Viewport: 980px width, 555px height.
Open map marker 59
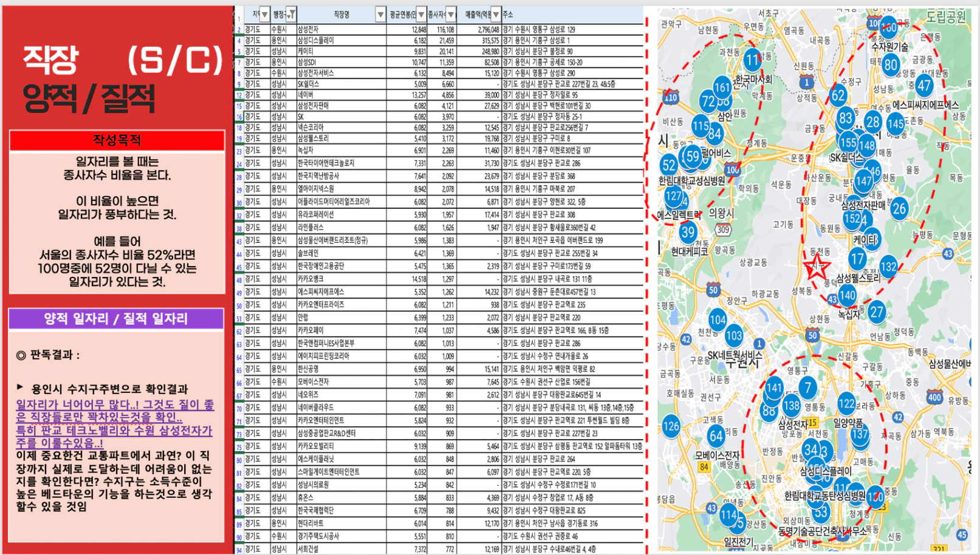click(x=693, y=157)
